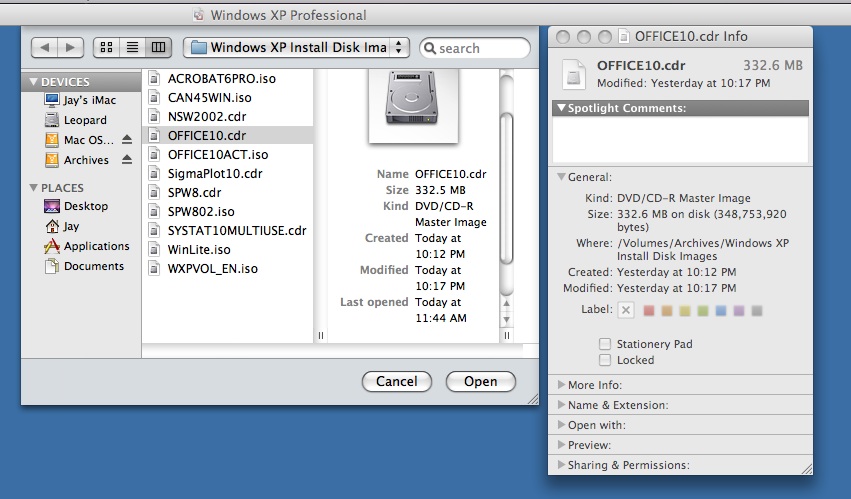Click the preview pane scroll-down arrow

click(506, 320)
